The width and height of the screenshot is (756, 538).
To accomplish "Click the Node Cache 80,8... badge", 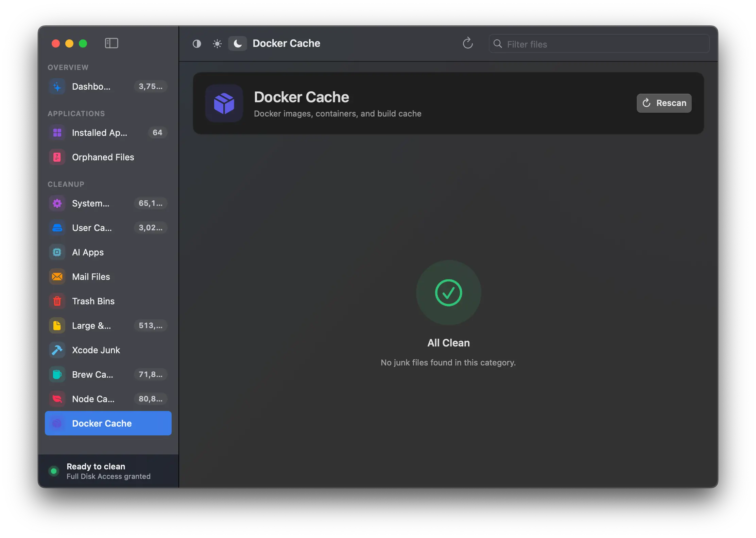I will tap(151, 399).
